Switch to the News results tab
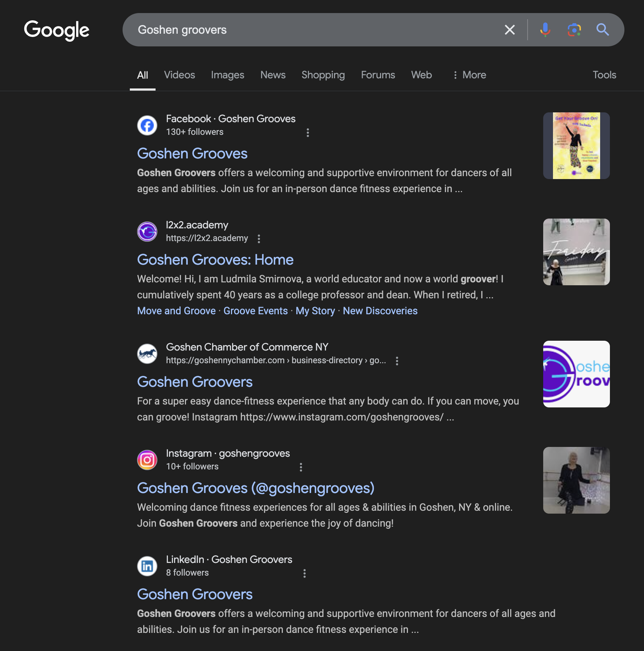The image size is (644, 651). click(273, 75)
